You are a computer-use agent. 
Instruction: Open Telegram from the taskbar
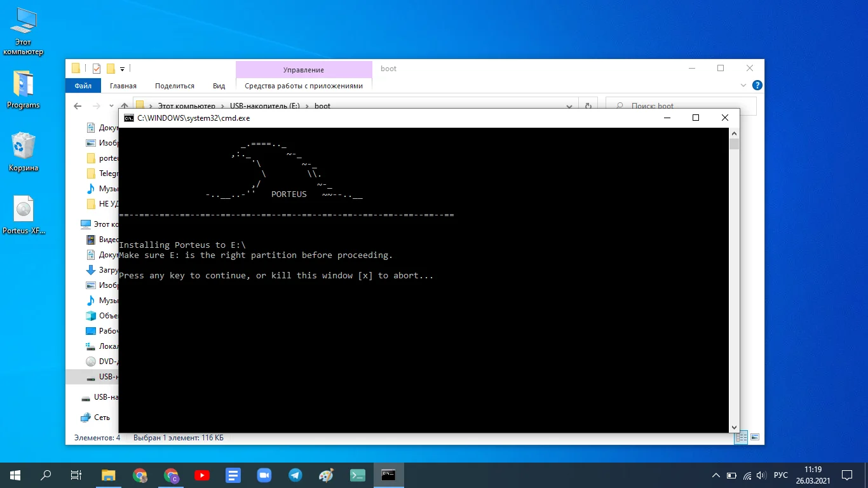point(295,475)
